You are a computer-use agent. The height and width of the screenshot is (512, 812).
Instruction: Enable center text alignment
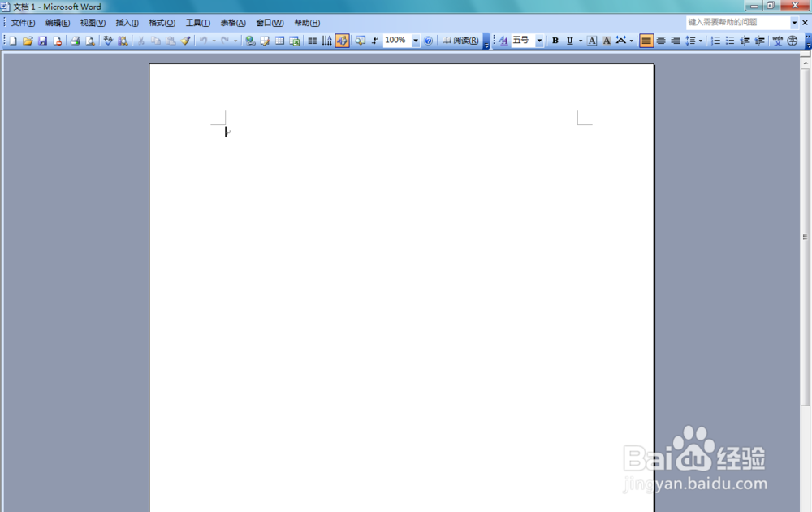pyautogui.click(x=662, y=40)
